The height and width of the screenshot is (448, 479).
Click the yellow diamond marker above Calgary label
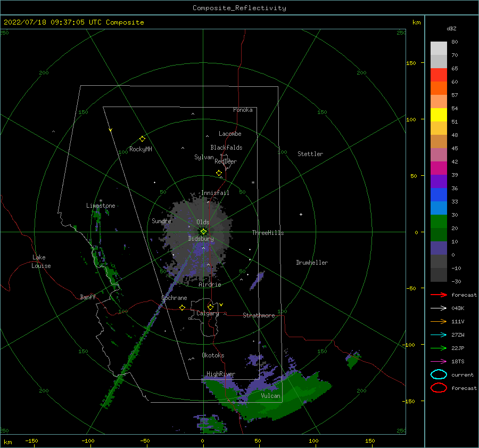click(210, 307)
